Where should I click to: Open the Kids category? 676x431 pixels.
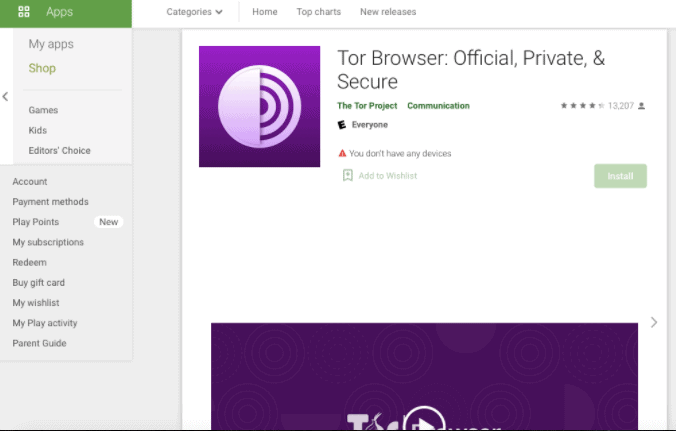point(38,130)
